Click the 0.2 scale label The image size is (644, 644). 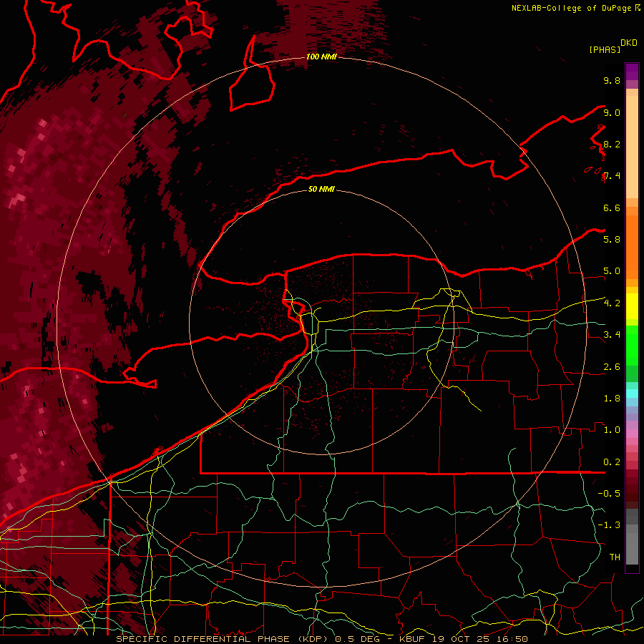[x=612, y=462]
